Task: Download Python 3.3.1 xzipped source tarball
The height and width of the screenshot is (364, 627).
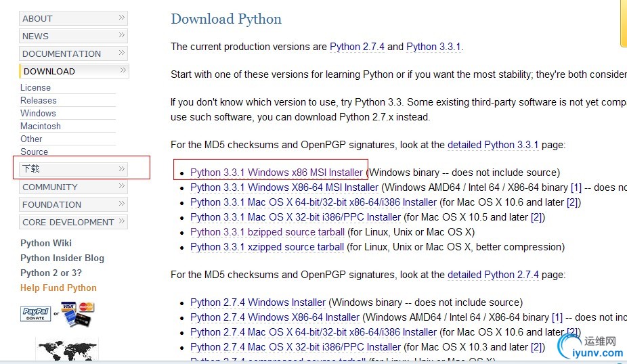Action: (x=267, y=247)
